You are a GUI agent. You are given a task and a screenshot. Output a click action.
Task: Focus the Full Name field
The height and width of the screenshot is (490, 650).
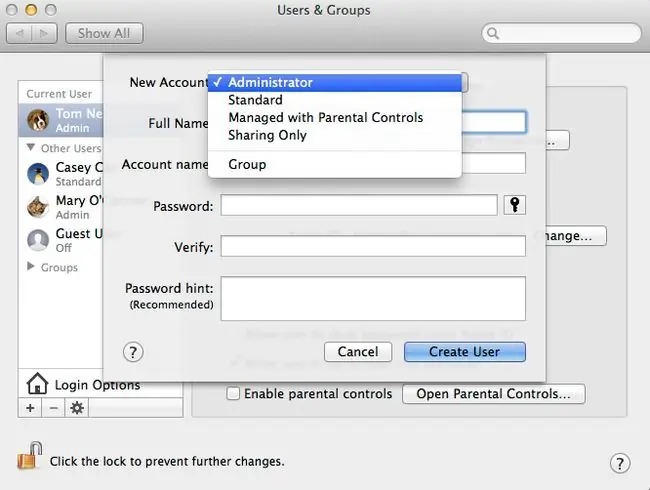[494, 122]
